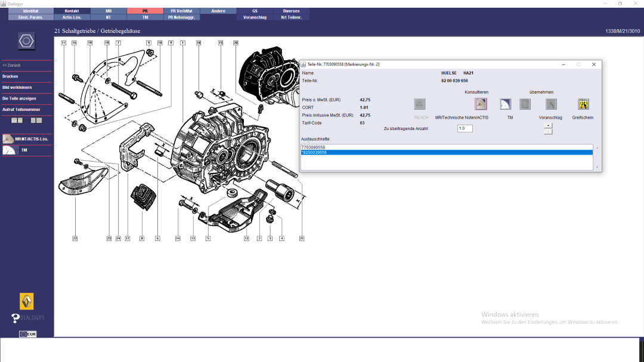Open MR/NT/ACTIS-Lös. in left sidebar

pyautogui.click(x=26, y=139)
